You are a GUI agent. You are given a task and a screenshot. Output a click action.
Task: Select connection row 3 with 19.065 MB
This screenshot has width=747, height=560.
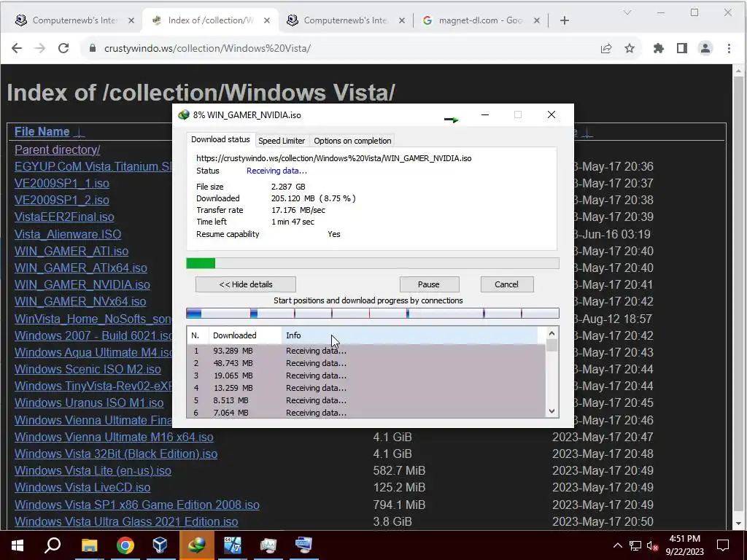pos(366,376)
